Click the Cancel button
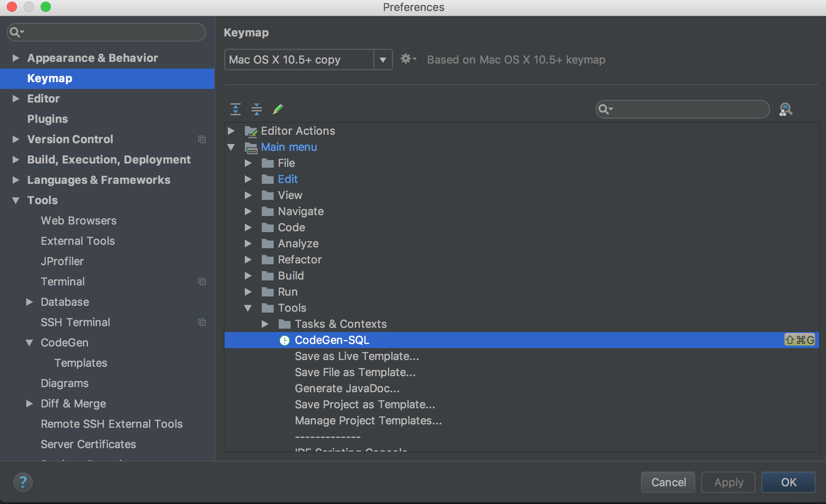Viewport: 826px width, 504px height. (x=666, y=483)
